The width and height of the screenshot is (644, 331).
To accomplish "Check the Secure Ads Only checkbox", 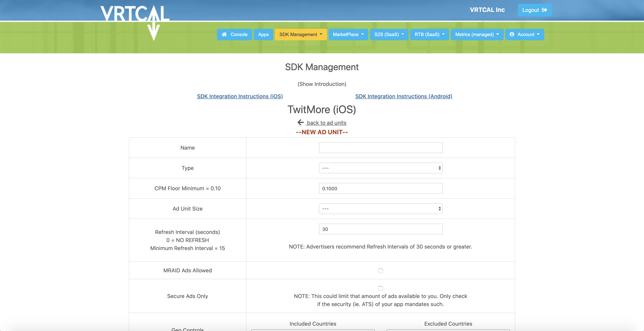I will click(x=380, y=288).
